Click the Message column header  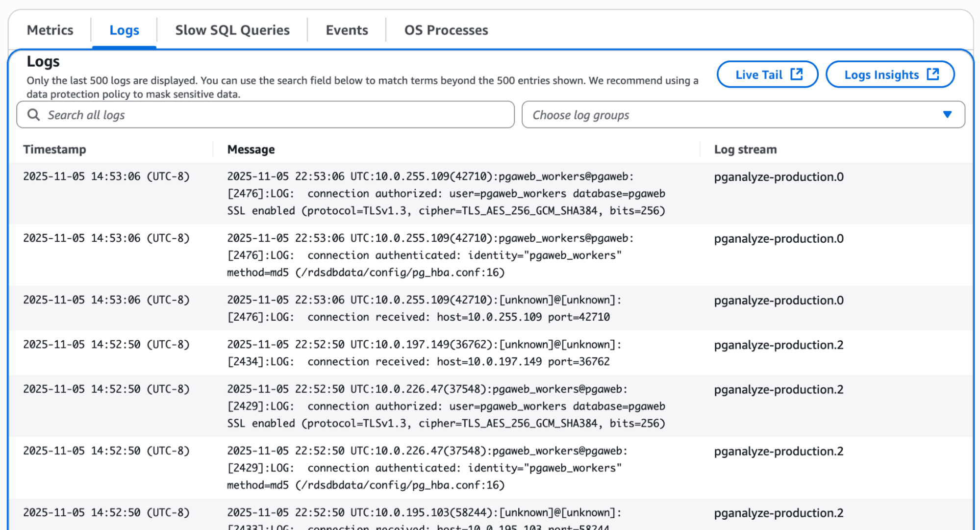tap(251, 150)
